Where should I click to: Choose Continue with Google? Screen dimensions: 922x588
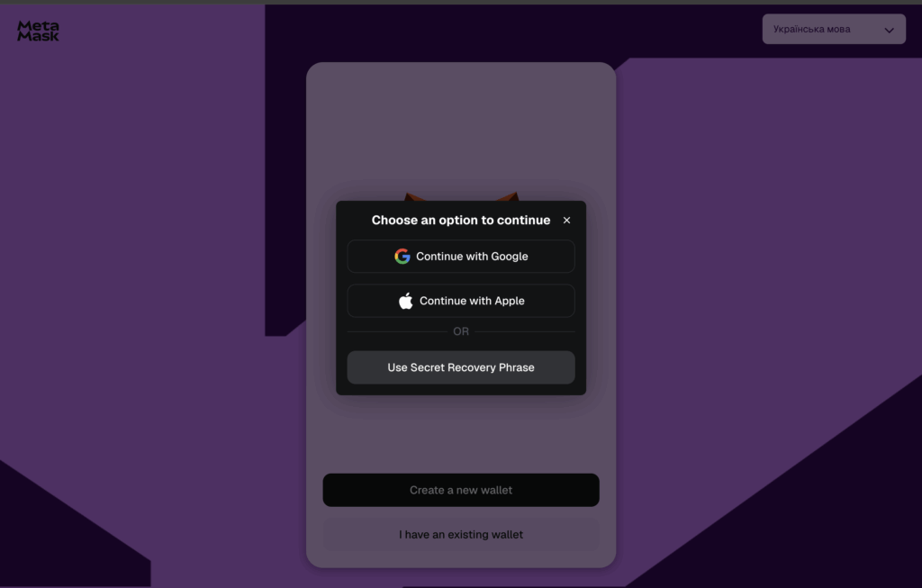[x=461, y=257]
